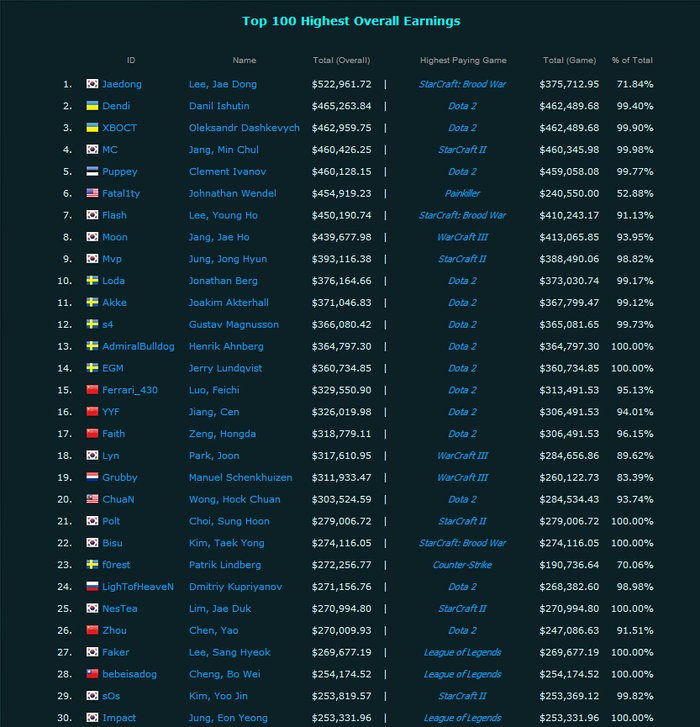
Task: Open the Painkiller game link
Action: (462, 193)
